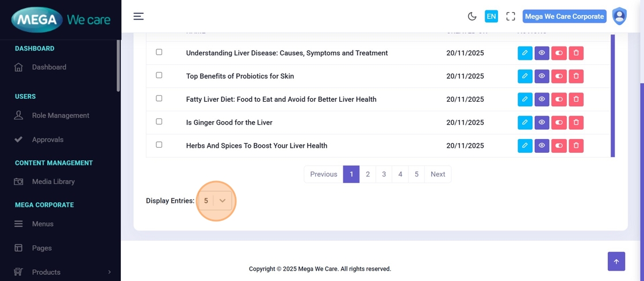This screenshot has width=644, height=281.
Task: Go to the Next pagination page
Action: pos(438,174)
